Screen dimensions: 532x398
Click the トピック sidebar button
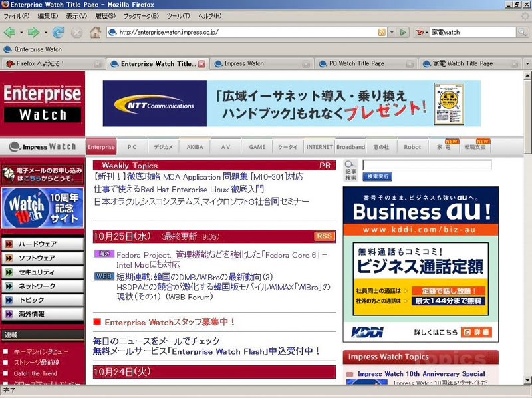[x=43, y=300]
